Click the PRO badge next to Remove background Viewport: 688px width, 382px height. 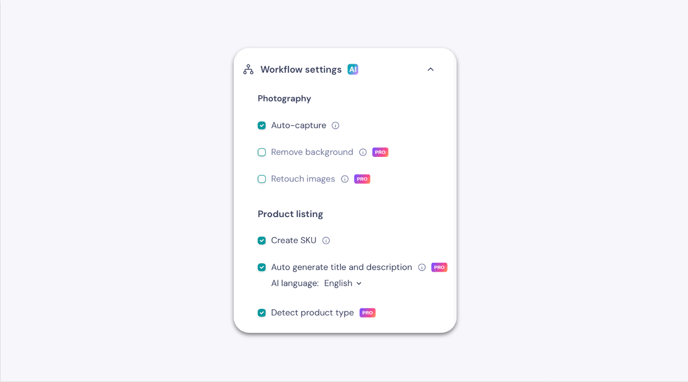point(380,152)
